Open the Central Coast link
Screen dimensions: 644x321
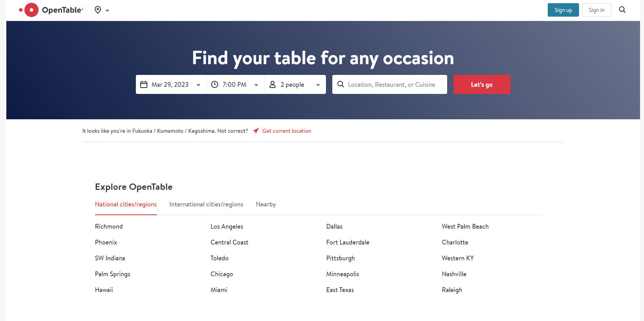point(229,242)
